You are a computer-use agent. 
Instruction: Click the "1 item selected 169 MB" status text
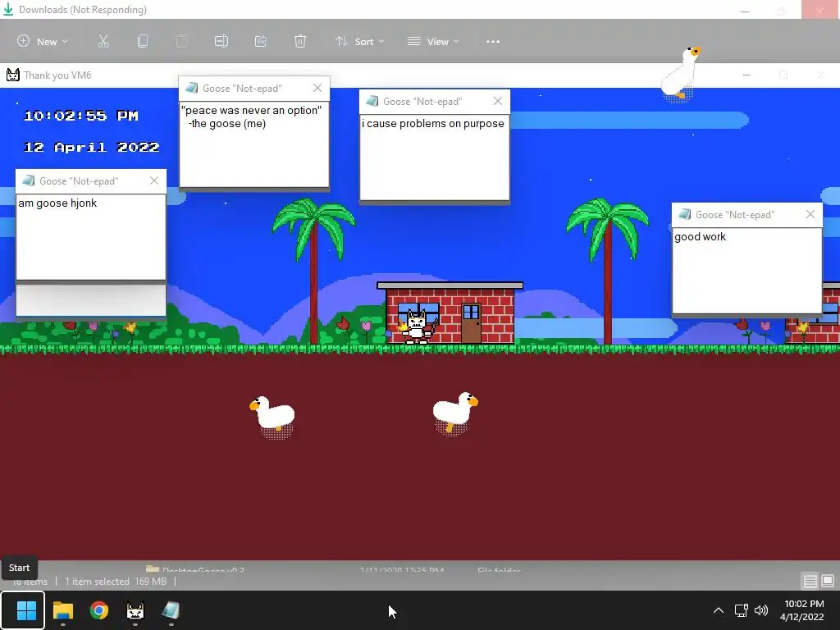coord(116,582)
